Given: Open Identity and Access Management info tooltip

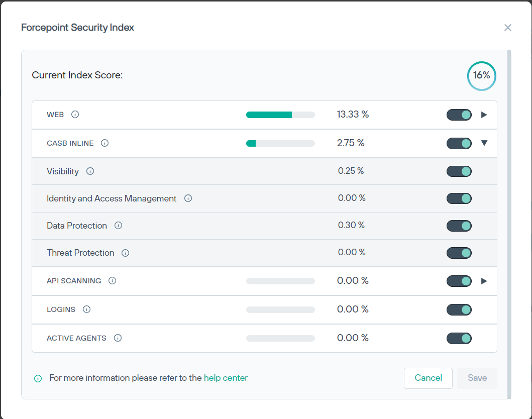Looking at the screenshot, I should tap(188, 198).
